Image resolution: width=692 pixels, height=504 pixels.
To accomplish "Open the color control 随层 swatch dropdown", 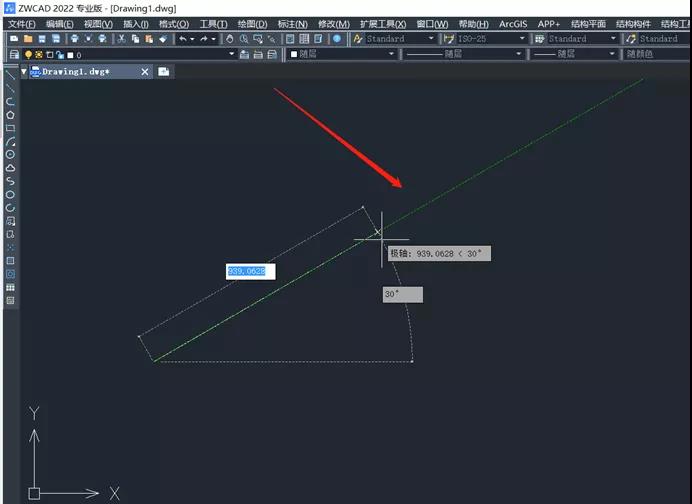I will point(342,54).
